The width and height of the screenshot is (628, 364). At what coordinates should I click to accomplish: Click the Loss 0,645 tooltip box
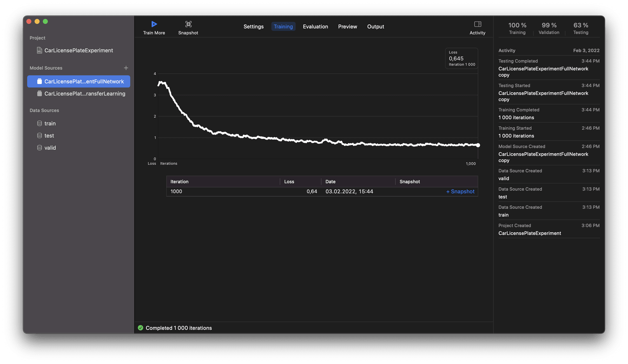[461, 58]
